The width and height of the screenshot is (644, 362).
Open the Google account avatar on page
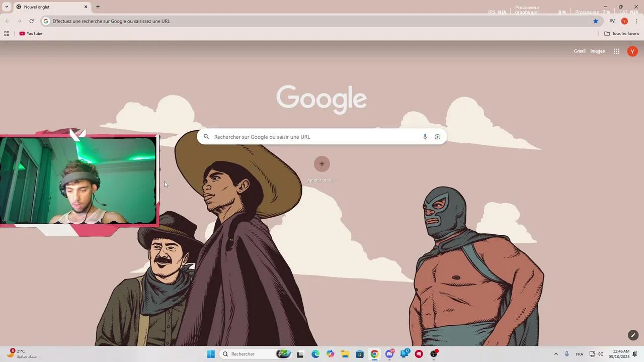click(x=632, y=51)
